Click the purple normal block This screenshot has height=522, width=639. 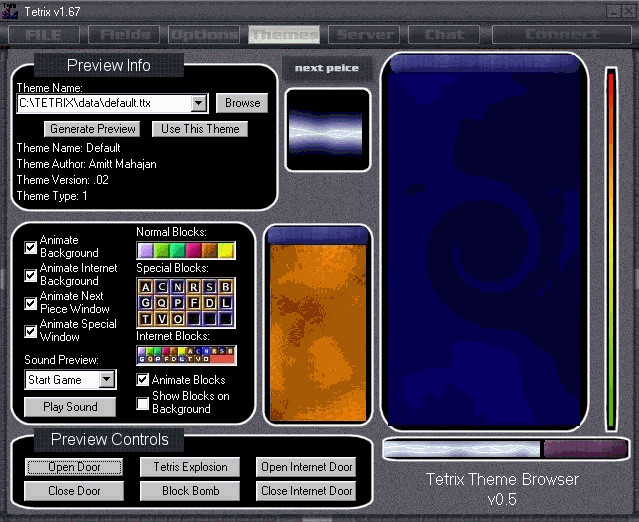click(x=145, y=251)
